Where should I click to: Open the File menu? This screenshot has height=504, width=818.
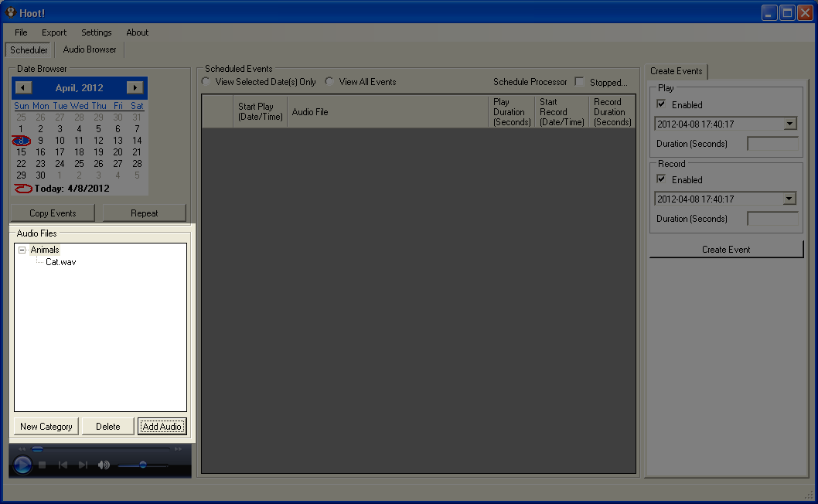(21, 32)
